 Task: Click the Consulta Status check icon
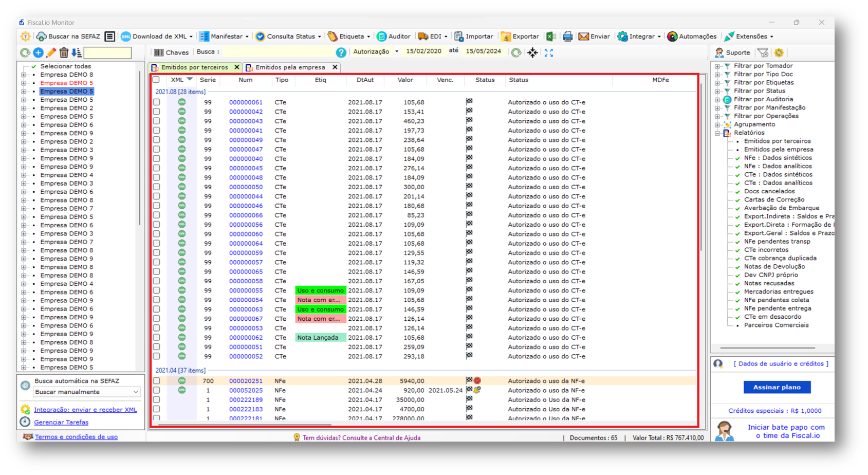pos(260,36)
